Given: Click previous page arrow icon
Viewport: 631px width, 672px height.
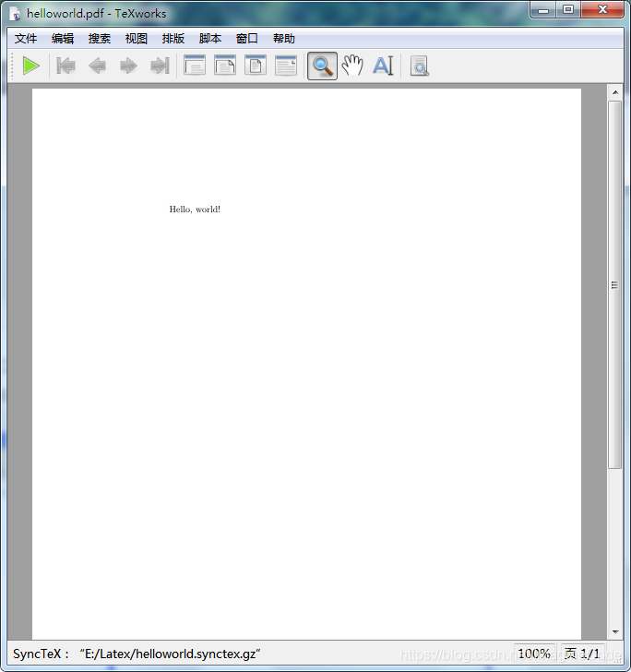Looking at the screenshot, I should click(x=97, y=66).
